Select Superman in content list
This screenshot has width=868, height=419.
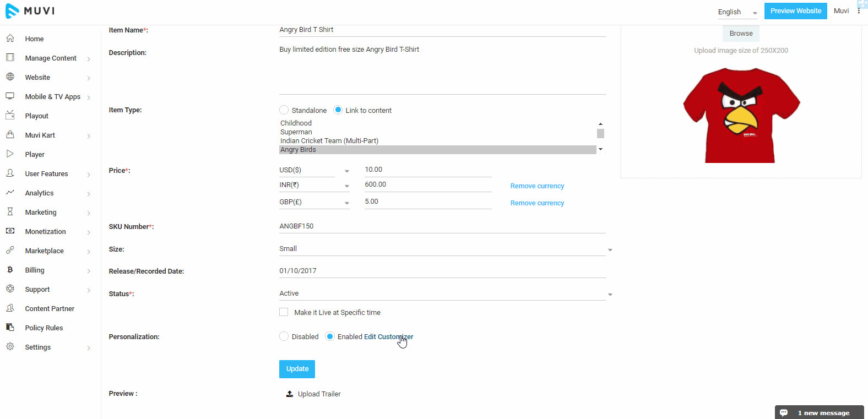pos(437,132)
